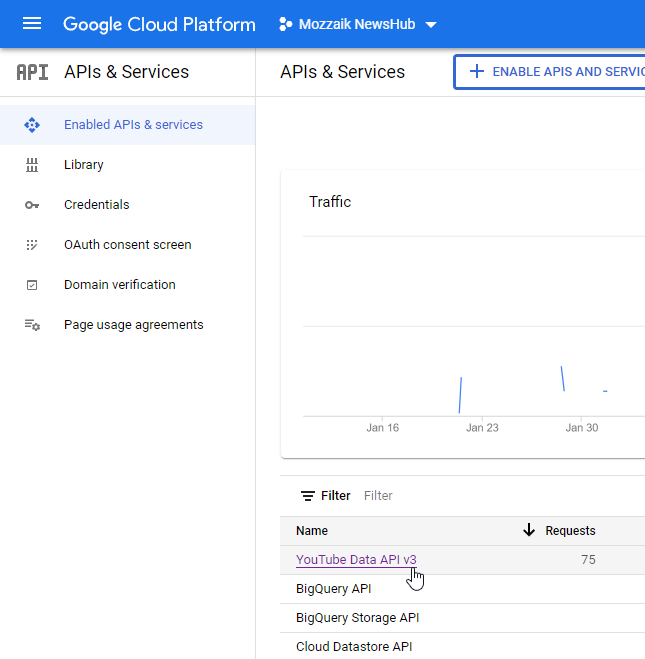
Task: Select the BigQuery API row
Action: point(462,589)
